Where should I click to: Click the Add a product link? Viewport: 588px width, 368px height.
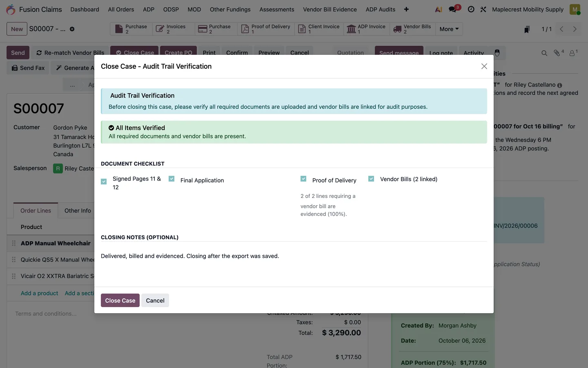40,293
